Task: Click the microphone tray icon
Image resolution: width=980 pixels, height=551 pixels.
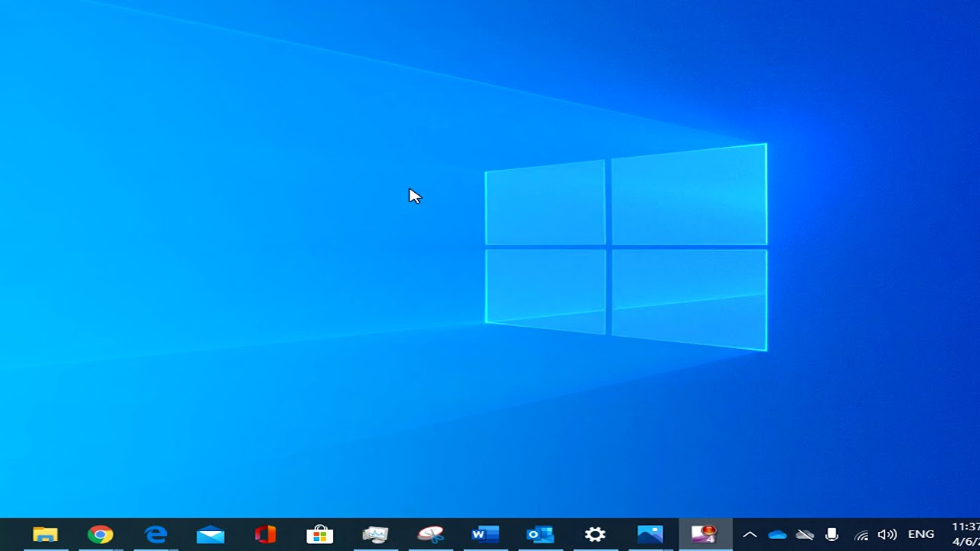Action: [831, 535]
